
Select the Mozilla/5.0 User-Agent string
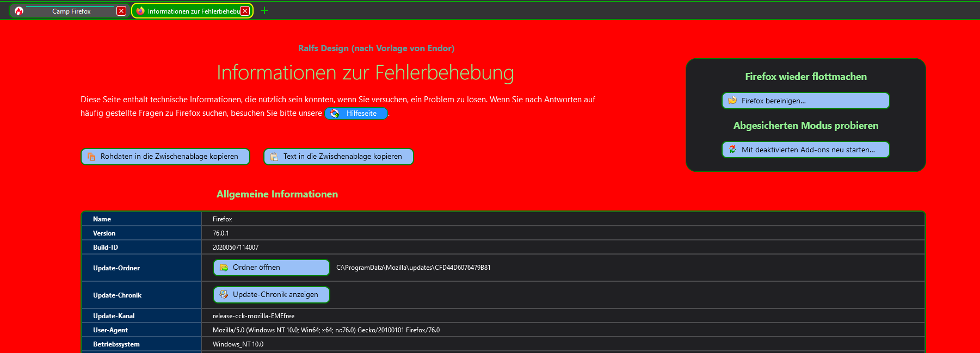click(326, 330)
